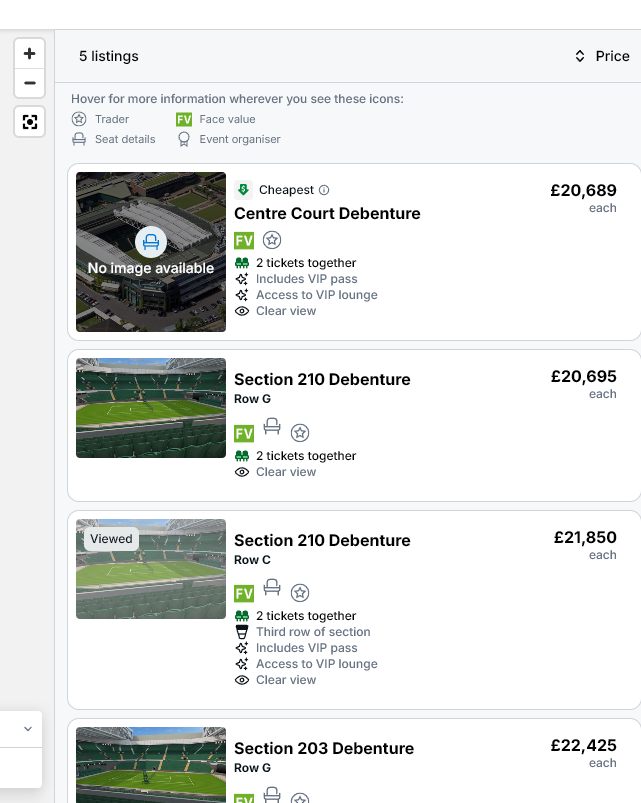The image size is (641, 803).
Task: Click the FV badge on Section 210 Row G
Action: [244, 433]
